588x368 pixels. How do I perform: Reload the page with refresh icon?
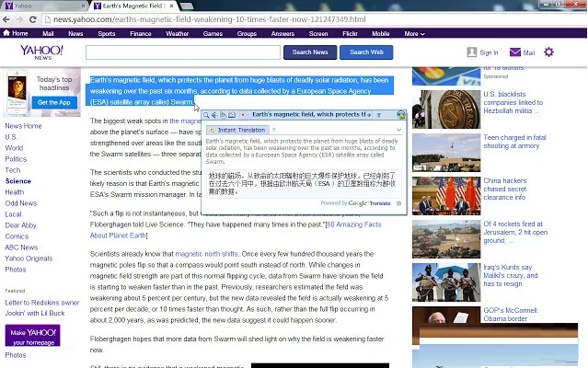[33, 19]
